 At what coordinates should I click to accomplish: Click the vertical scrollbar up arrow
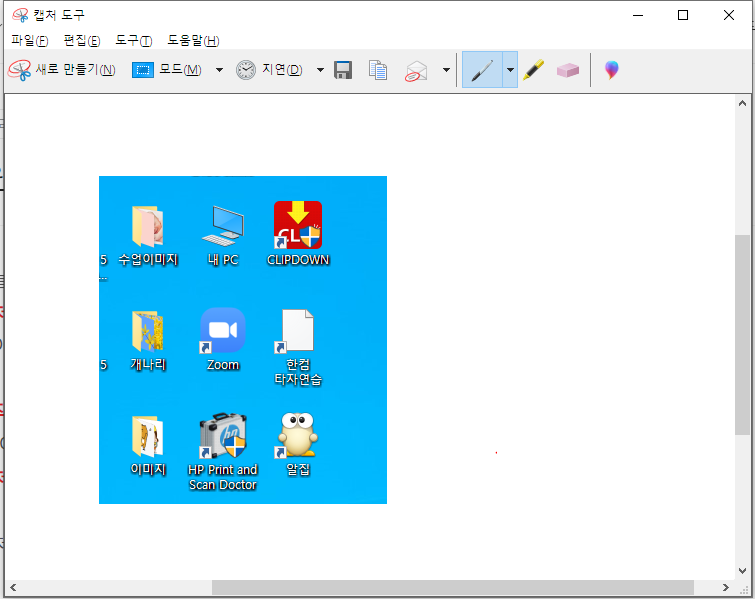coord(742,103)
